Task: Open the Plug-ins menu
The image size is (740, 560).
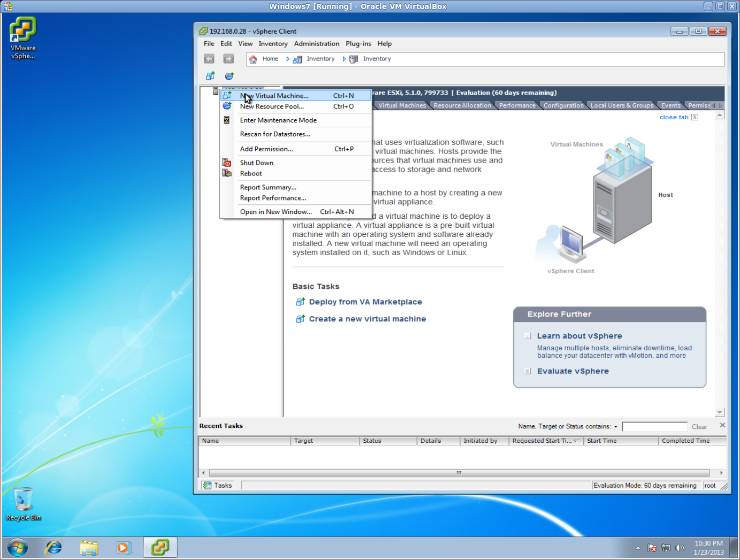Action: pos(358,44)
